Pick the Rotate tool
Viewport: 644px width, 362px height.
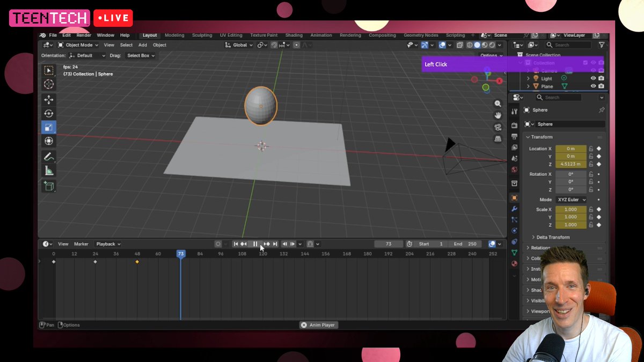pyautogui.click(x=49, y=114)
